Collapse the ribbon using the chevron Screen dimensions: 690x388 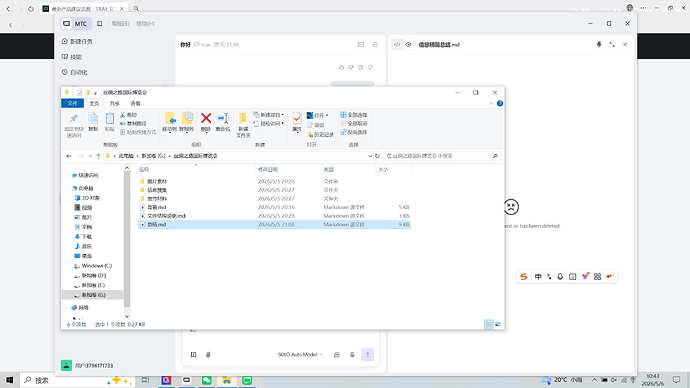(491, 103)
